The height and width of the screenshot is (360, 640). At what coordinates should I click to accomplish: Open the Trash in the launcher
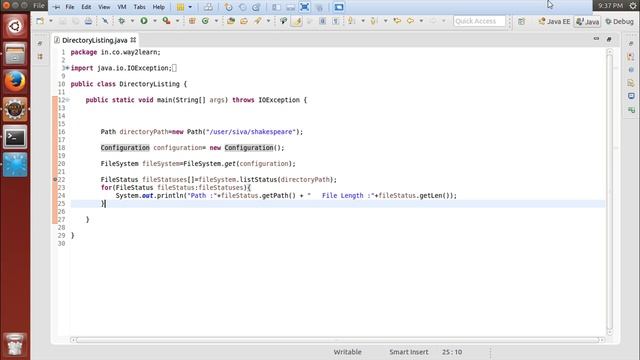coord(15,344)
